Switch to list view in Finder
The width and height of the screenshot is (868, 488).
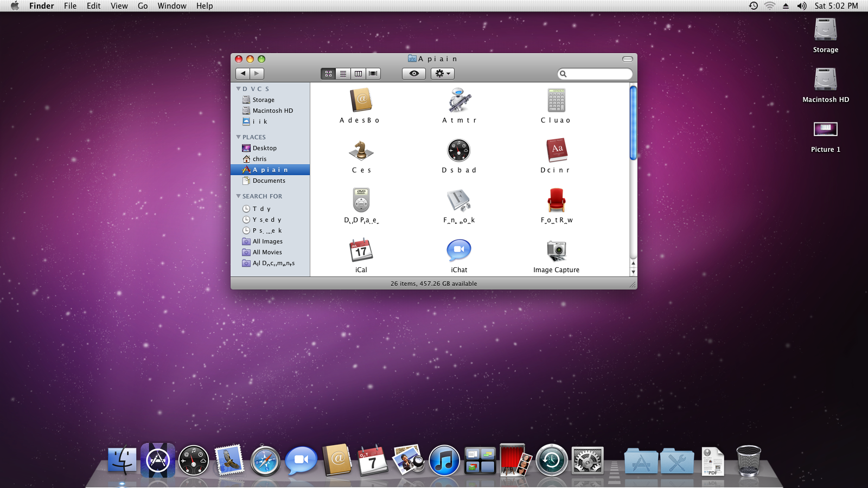343,74
